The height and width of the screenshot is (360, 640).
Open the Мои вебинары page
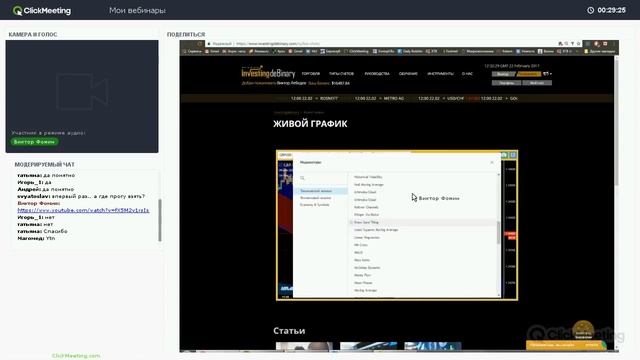point(137,10)
